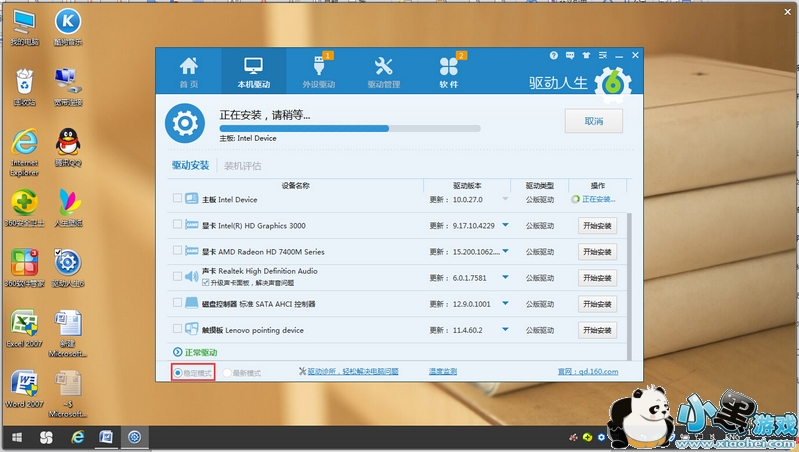799x452 pixels.
Task: Click the help question mark icon
Action: coord(554,55)
